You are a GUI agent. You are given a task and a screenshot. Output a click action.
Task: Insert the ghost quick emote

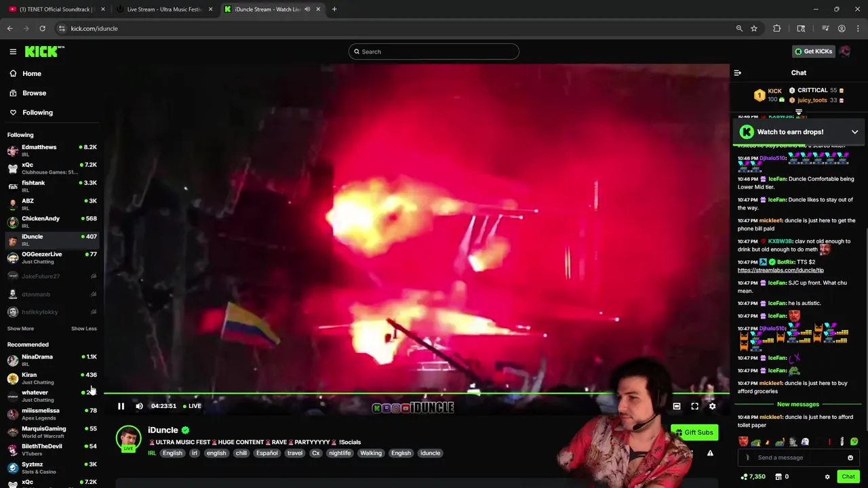coord(804,442)
